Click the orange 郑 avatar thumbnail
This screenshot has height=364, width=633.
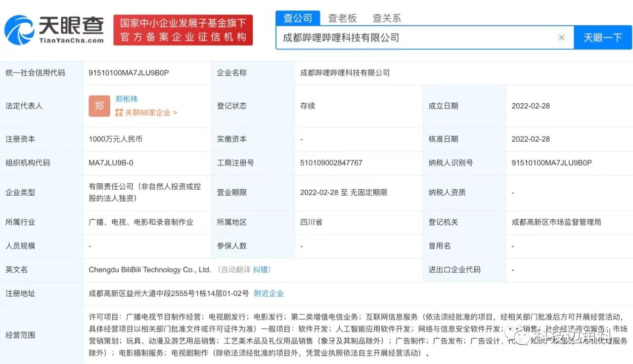coord(99,106)
